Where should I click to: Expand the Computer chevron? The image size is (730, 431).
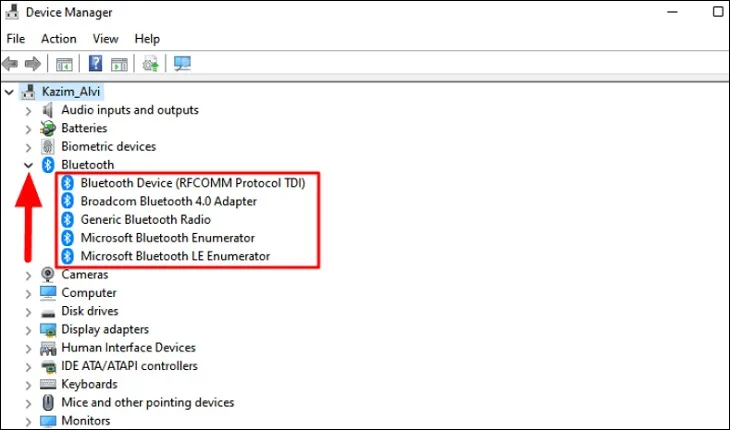pyautogui.click(x=28, y=294)
